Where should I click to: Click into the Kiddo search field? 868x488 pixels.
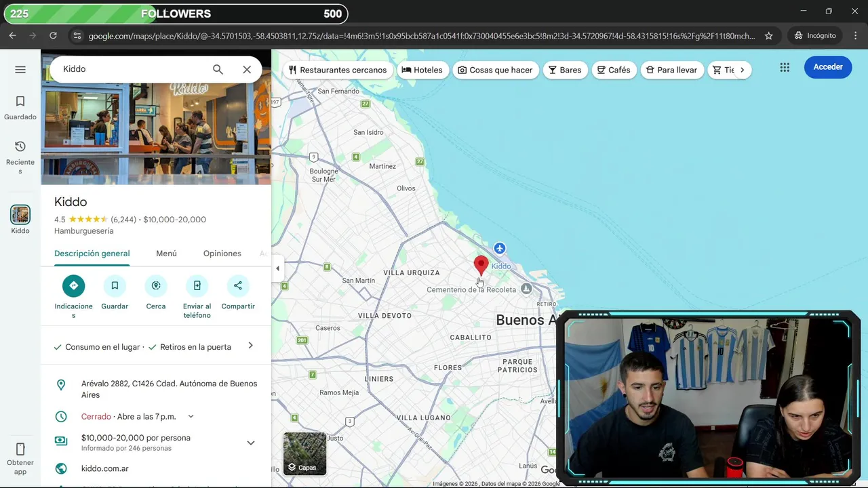132,69
